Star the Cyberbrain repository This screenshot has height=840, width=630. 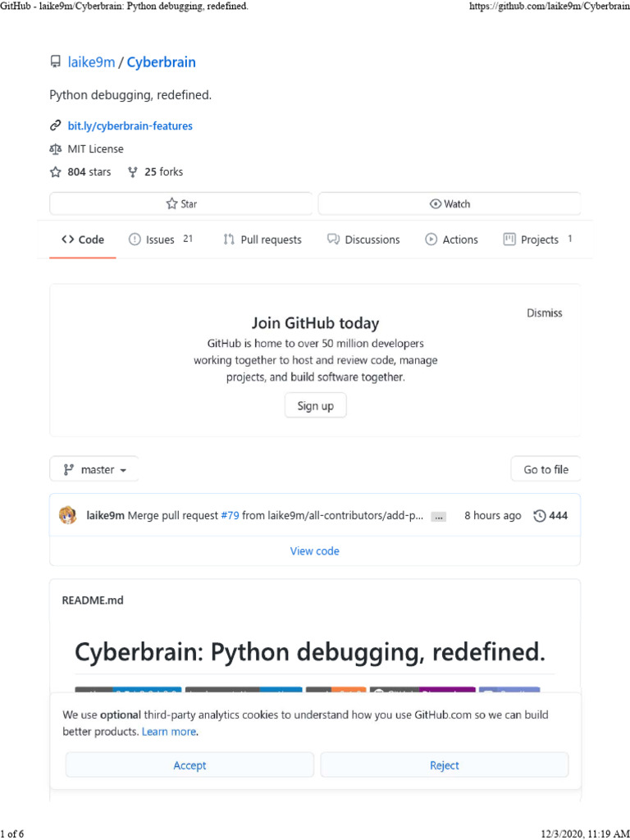[x=180, y=203]
